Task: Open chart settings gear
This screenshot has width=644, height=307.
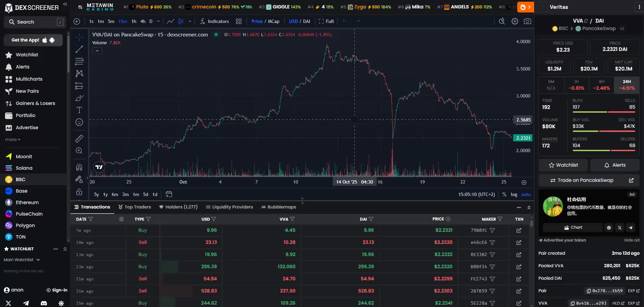Action: click(515, 21)
